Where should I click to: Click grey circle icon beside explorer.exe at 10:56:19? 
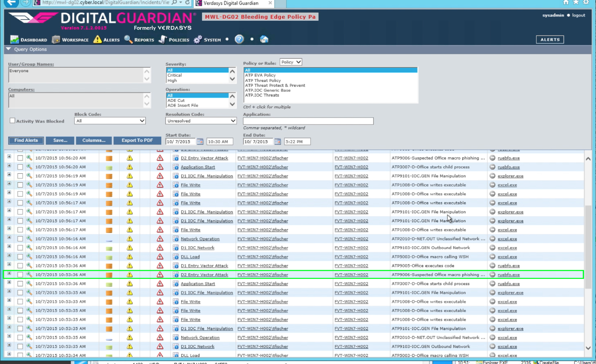pyautogui.click(x=492, y=176)
